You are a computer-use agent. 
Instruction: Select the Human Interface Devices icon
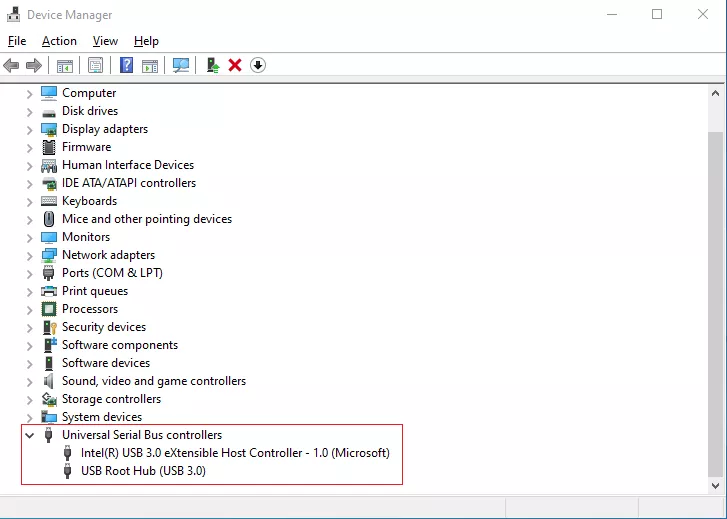pos(49,165)
